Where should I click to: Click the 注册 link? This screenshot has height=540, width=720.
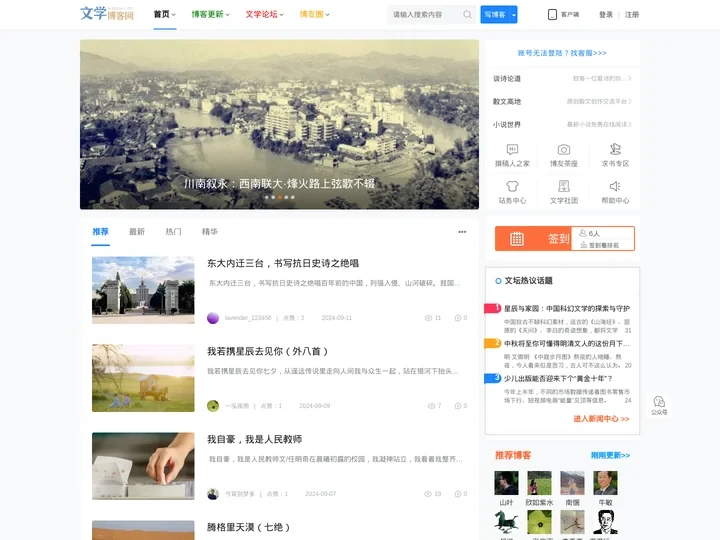pyautogui.click(x=632, y=15)
